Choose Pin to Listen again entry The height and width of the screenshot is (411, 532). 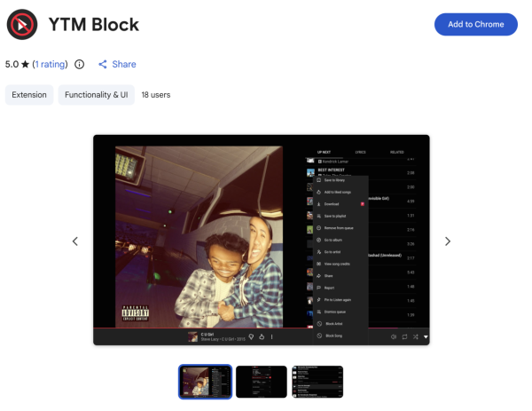(x=340, y=300)
